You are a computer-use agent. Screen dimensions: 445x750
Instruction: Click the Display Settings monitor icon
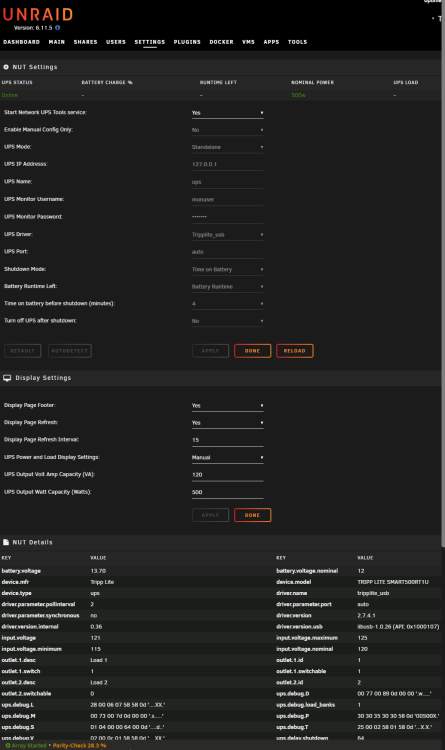7,378
